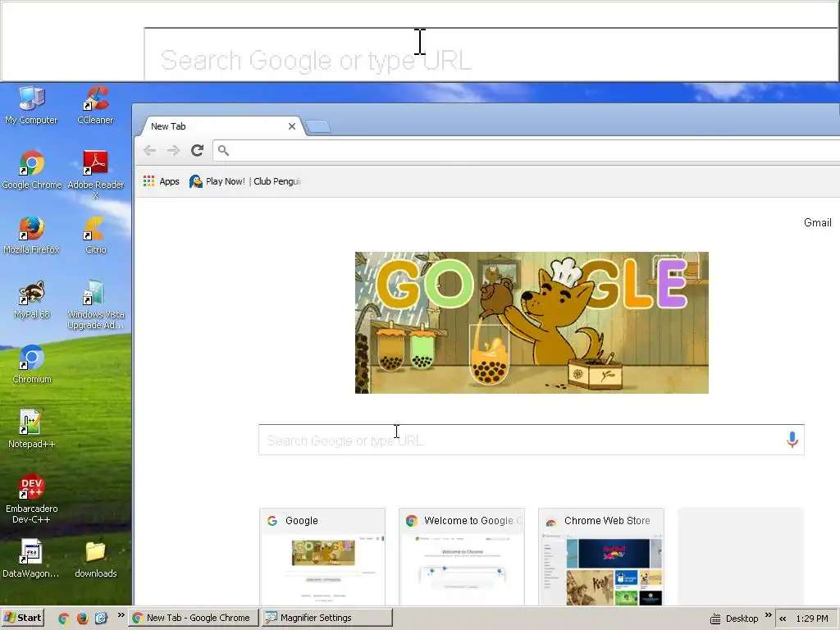Open DataWagon desktop shortcut
Viewport: 840px width, 630px height.
[x=30, y=559]
